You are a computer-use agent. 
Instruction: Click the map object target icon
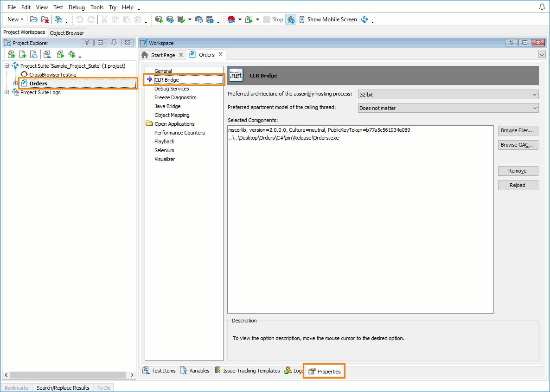(170, 19)
